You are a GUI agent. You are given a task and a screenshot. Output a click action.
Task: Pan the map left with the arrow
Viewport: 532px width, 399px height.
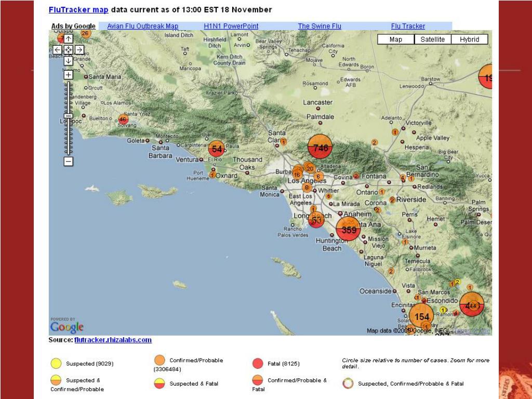tap(57, 50)
